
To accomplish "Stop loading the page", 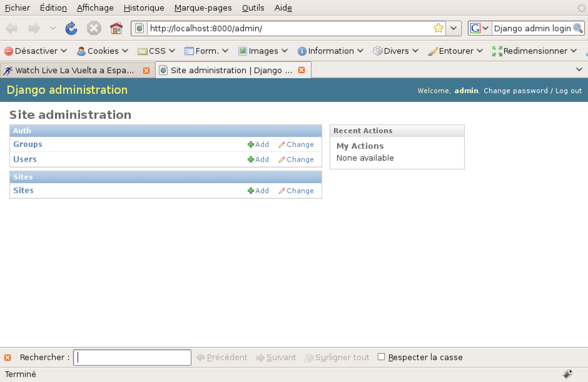I will tap(94, 28).
